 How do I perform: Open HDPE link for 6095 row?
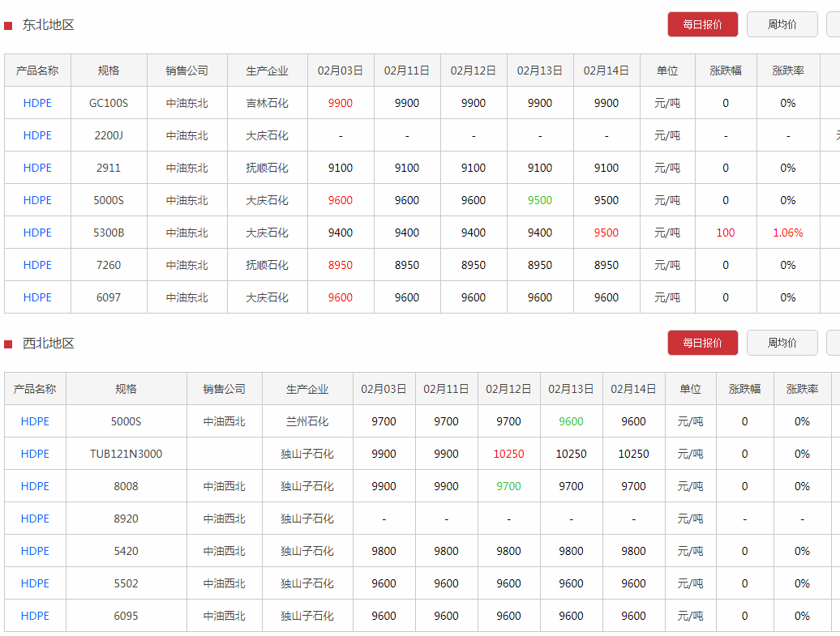point(35,616)
